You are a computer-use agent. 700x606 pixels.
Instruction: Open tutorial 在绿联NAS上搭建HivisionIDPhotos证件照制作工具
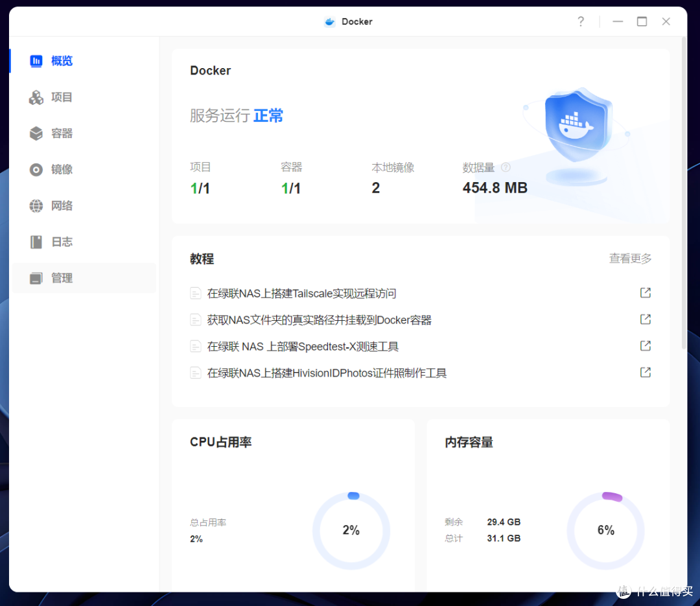(x=327, y=373)
